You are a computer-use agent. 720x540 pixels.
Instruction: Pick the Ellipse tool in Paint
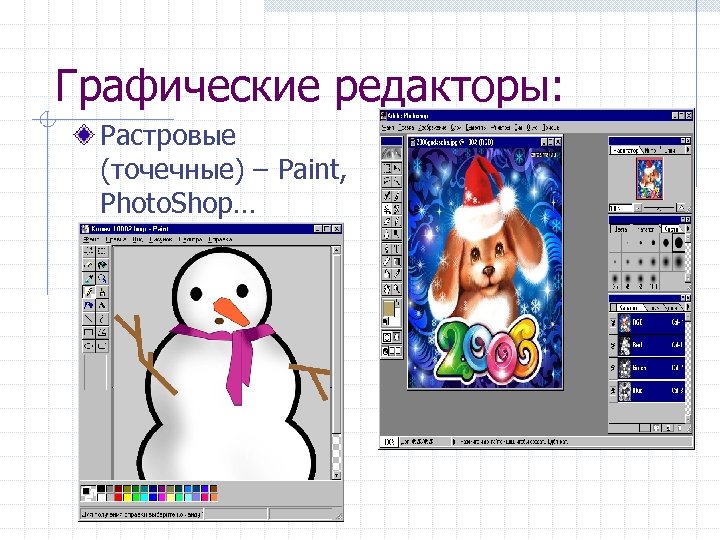click(x=89, y=346)
